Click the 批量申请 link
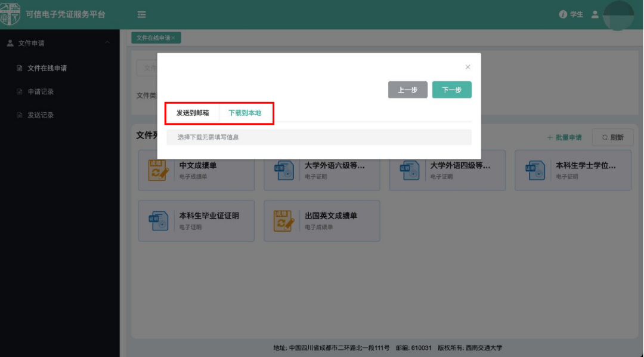 coord(564,137)
